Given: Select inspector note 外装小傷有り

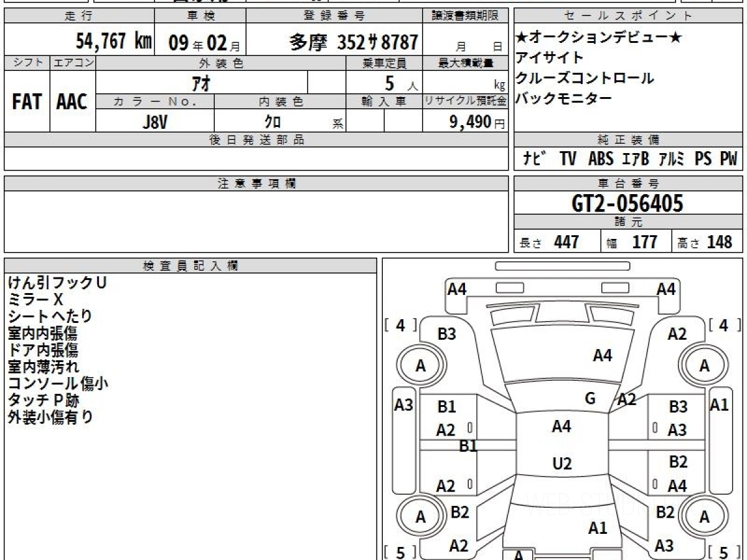Looking at the screenshot, I should 50,417.
